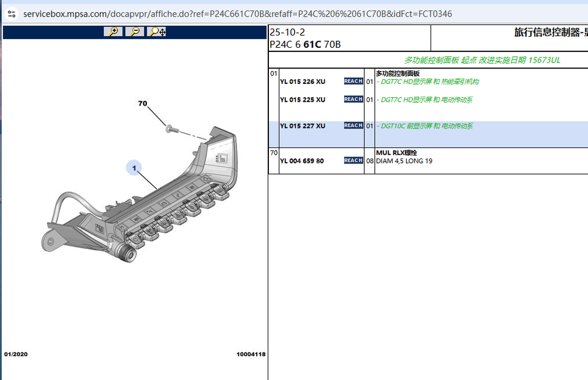Image resolution: width=588 pixels, height=380 pixels.
Task: Click REACH badge for YL 015 227 XU
Action: pos(353,125)
